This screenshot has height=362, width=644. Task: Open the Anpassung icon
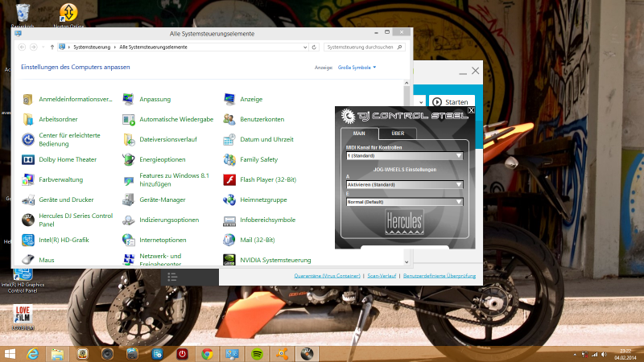coord(129,99)
